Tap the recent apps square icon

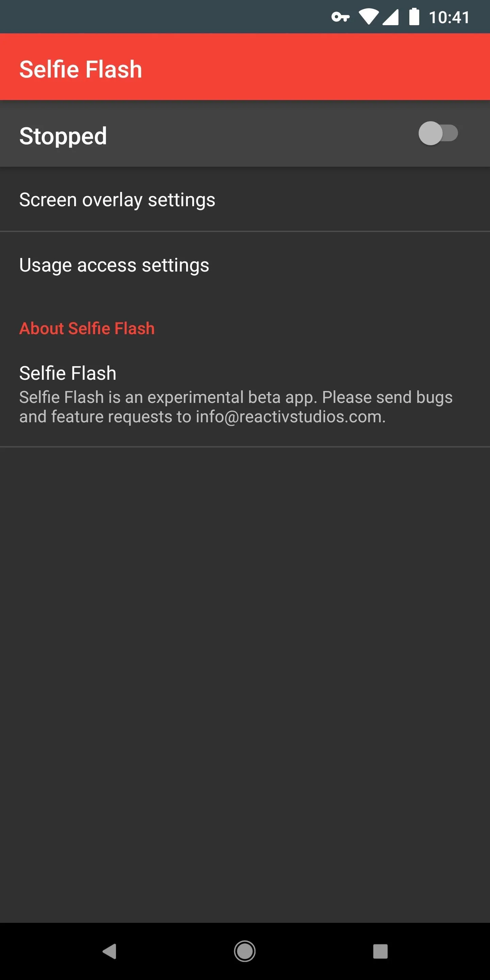click(x=380, y=951)
